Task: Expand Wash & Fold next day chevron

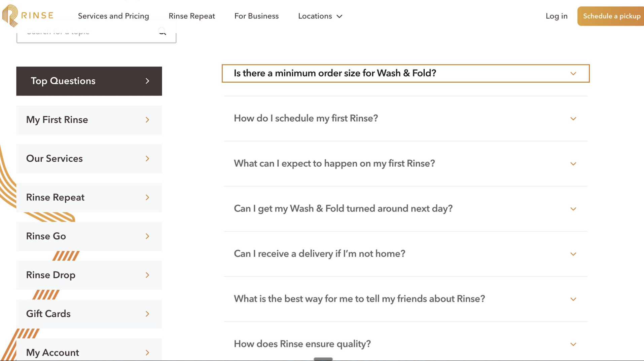Action: pyautogui.click(x=573, y=209)
